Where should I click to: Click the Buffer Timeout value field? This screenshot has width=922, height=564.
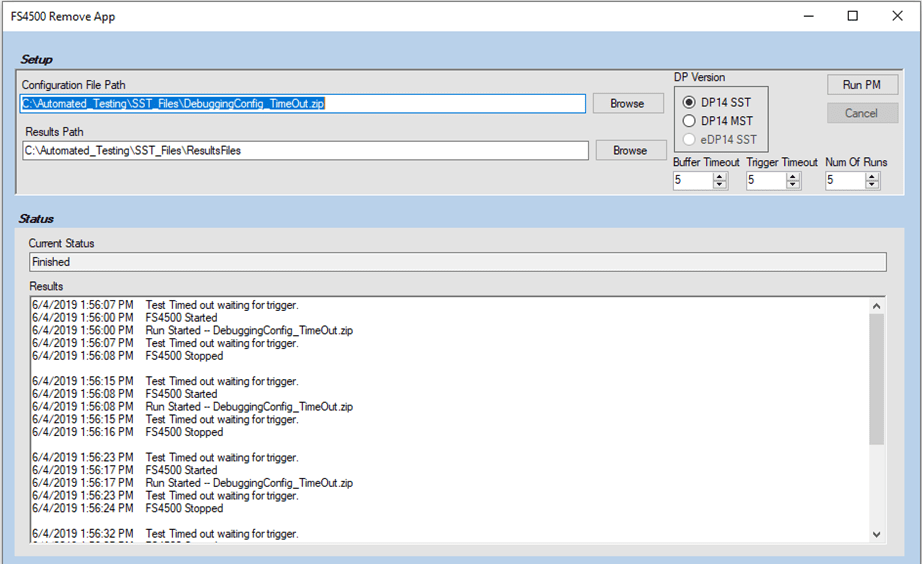[x=693, y=181]
